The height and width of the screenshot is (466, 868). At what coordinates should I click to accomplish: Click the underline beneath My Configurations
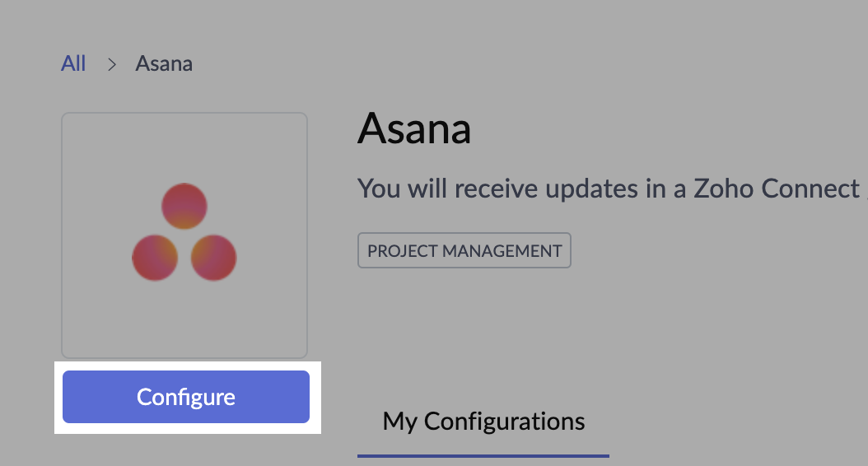click(x=483, y=454)
